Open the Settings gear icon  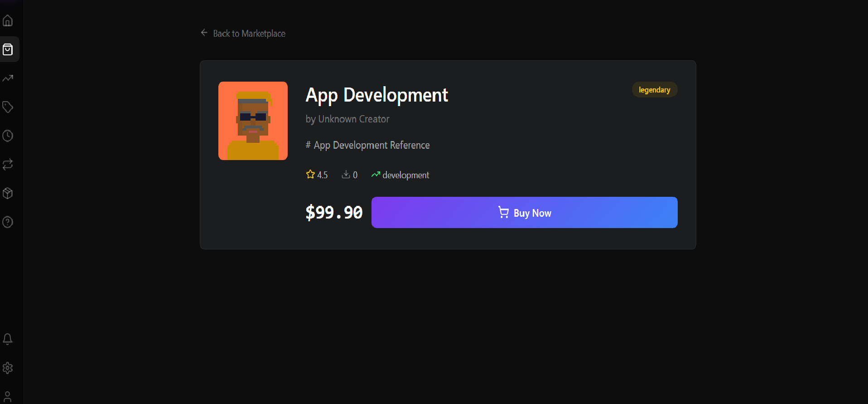pyautogui.click(x=8, y=368)
